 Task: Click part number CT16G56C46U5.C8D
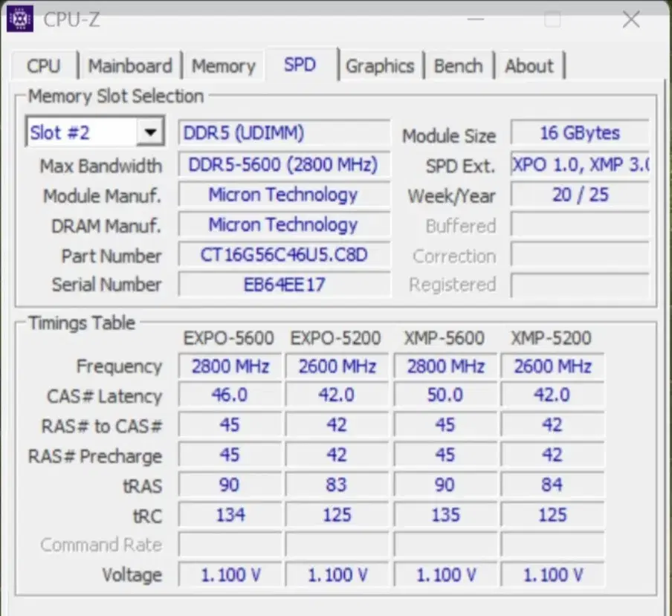pos(284,255)
